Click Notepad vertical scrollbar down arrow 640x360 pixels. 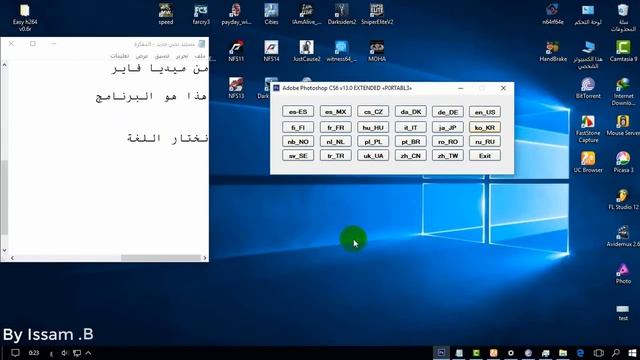(4, 251)
